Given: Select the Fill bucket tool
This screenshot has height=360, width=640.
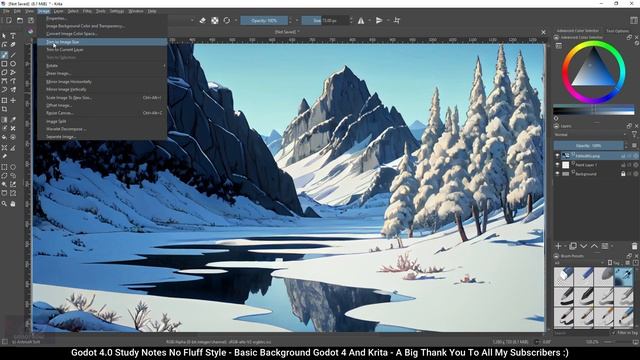Looking at the screenshot, I should [x=4, y=137].
